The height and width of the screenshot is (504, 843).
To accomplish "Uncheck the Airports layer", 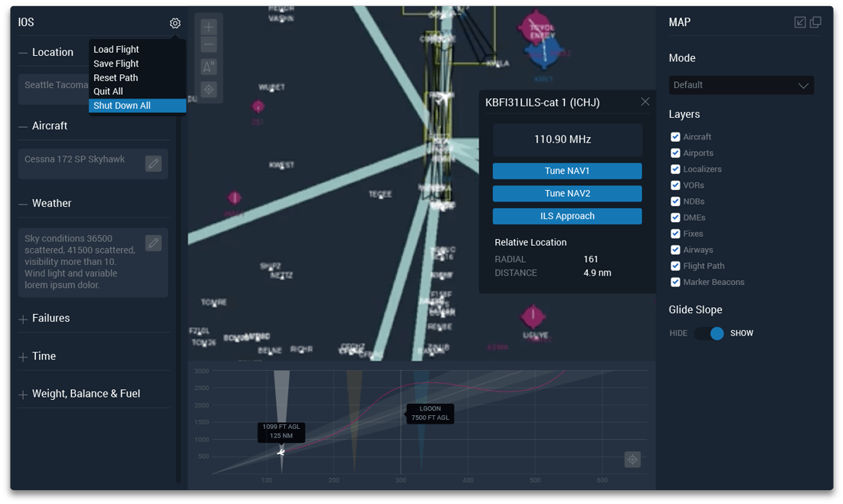I will tap(675, 153).
